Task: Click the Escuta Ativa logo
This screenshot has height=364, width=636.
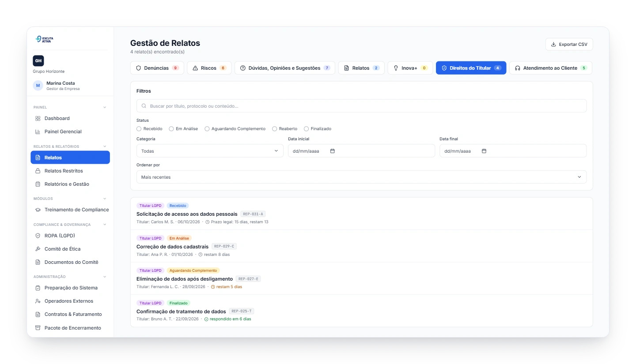Action: coord(45,39)
